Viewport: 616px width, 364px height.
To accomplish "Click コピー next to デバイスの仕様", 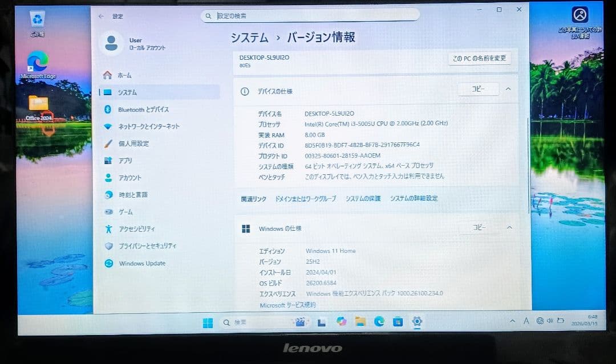I will 478,89.
